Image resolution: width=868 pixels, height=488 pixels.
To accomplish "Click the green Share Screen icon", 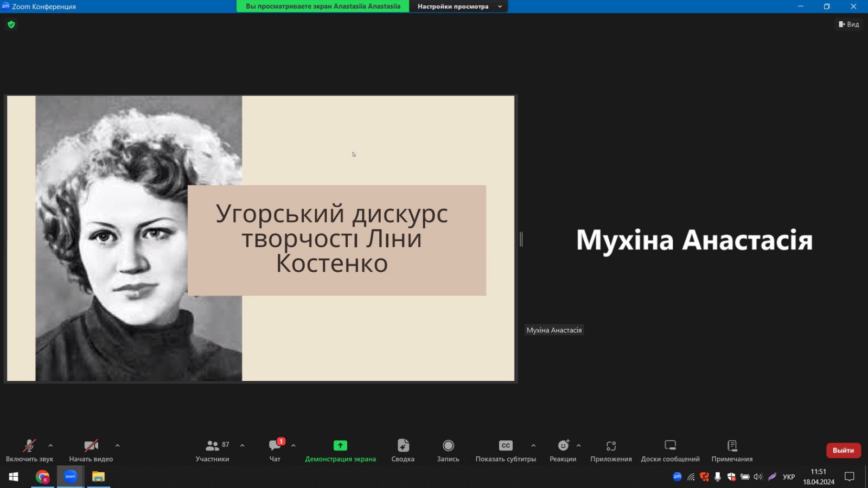I will click(x=340, y=446).
